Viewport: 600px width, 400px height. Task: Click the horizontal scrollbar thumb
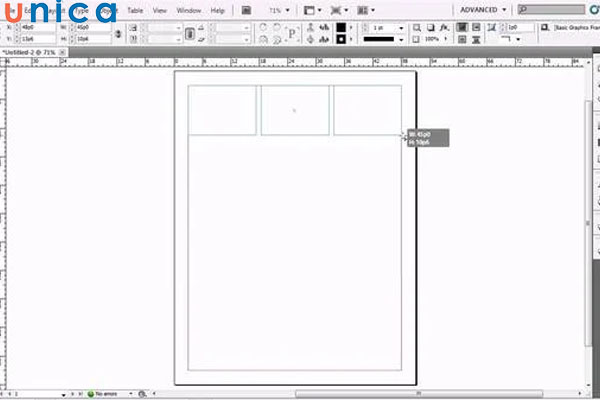coord(419,394)
